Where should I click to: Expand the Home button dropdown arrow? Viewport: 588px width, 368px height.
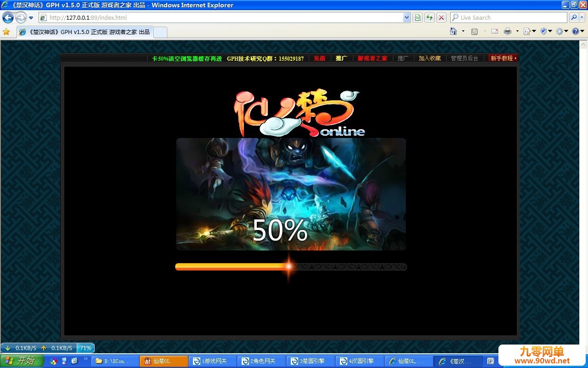pos(463,31)
